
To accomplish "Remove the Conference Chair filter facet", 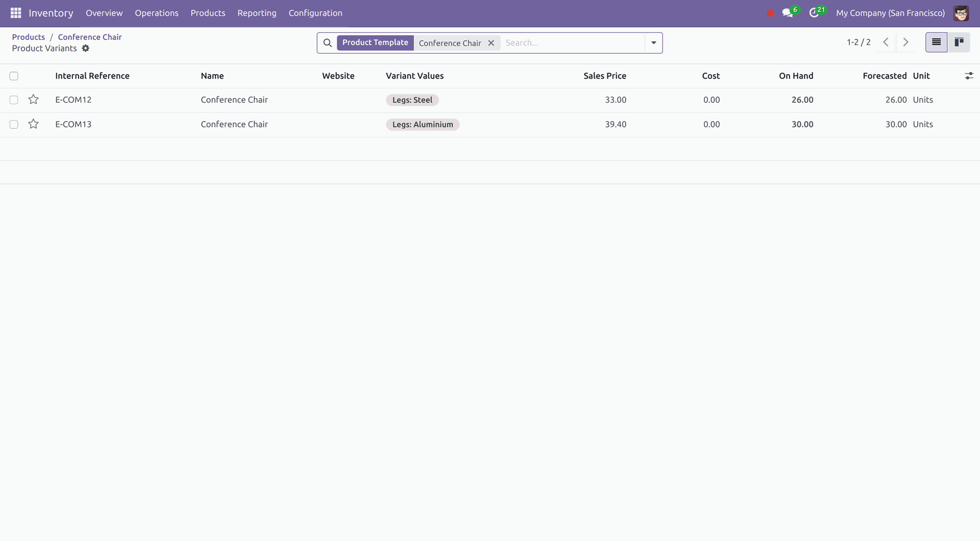I will click(491, 43).
